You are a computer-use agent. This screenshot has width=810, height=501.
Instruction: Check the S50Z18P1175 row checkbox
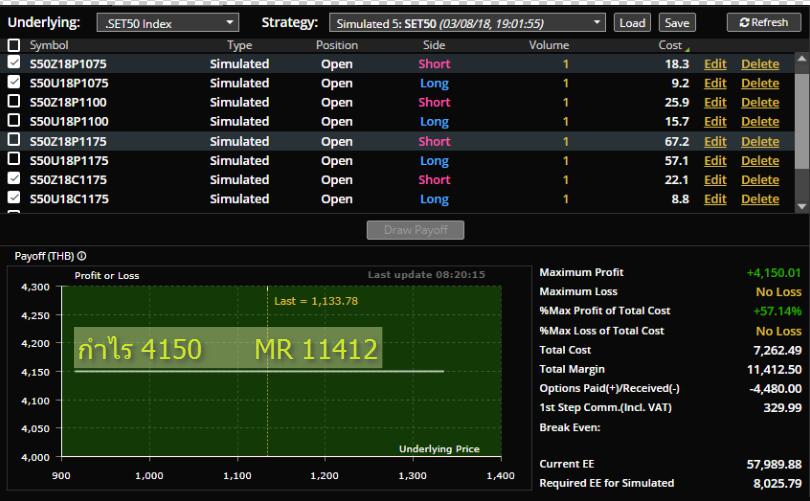click(x=14, y=139)
